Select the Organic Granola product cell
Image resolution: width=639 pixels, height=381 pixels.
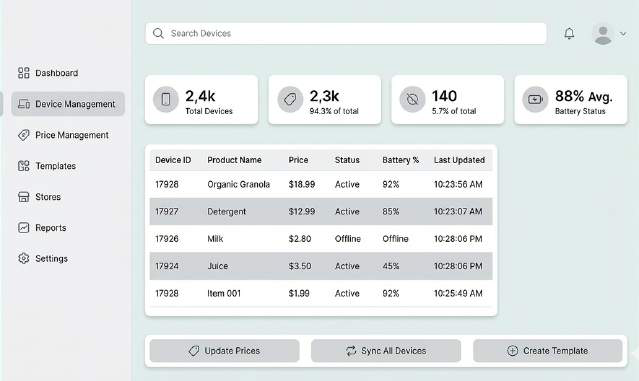pos(238,185)
